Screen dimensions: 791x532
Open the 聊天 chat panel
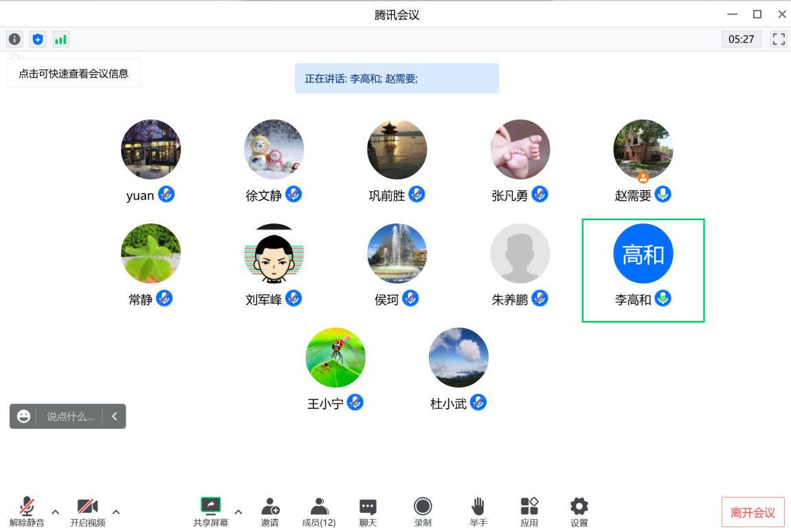368,512
